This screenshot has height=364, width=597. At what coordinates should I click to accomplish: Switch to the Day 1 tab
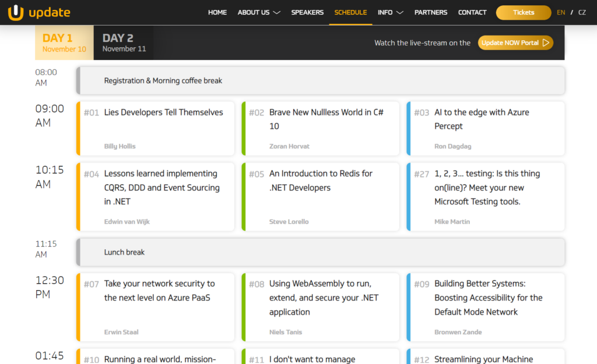(64, 43)
